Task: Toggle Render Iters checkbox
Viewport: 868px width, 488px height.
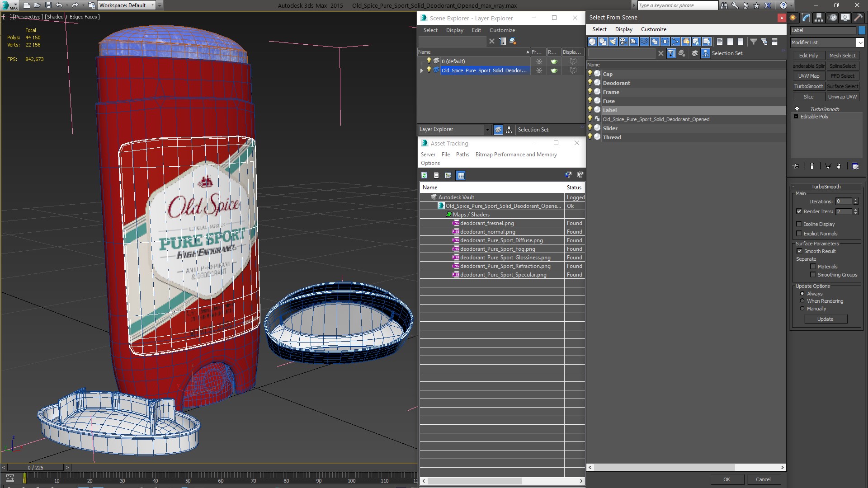Action: 799,211
